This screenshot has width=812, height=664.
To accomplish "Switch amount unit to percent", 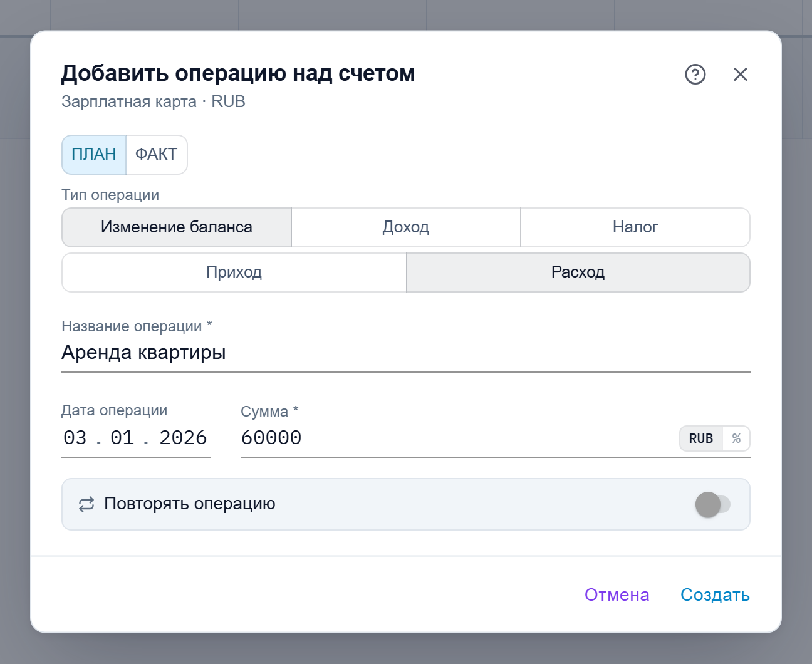I will pyautogui.click(x=737, y=438).
